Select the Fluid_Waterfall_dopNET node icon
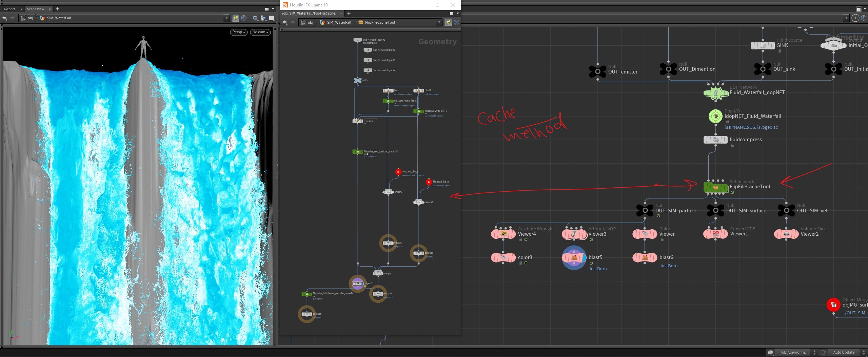 [x=715, y=93]
